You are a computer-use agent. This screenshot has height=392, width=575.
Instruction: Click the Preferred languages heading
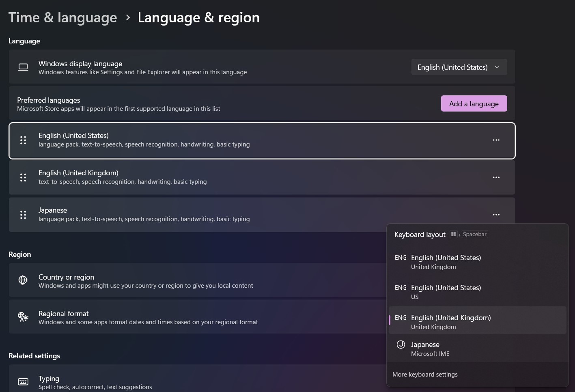click(x=49, y=100)
